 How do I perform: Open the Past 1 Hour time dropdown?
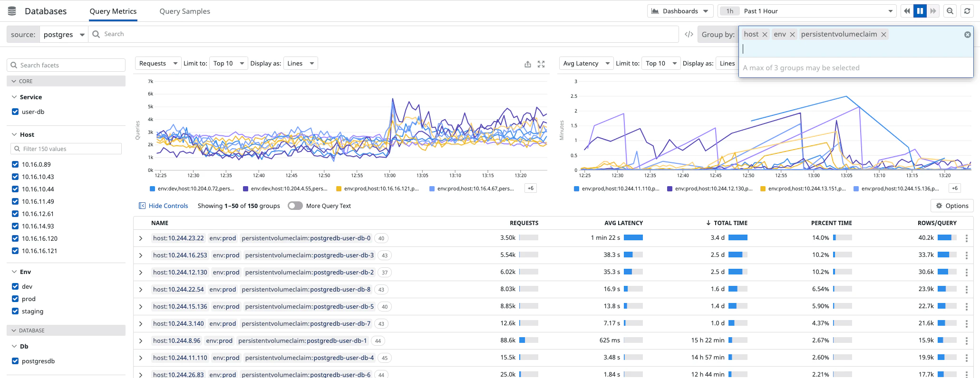click(x=807, y=11)
